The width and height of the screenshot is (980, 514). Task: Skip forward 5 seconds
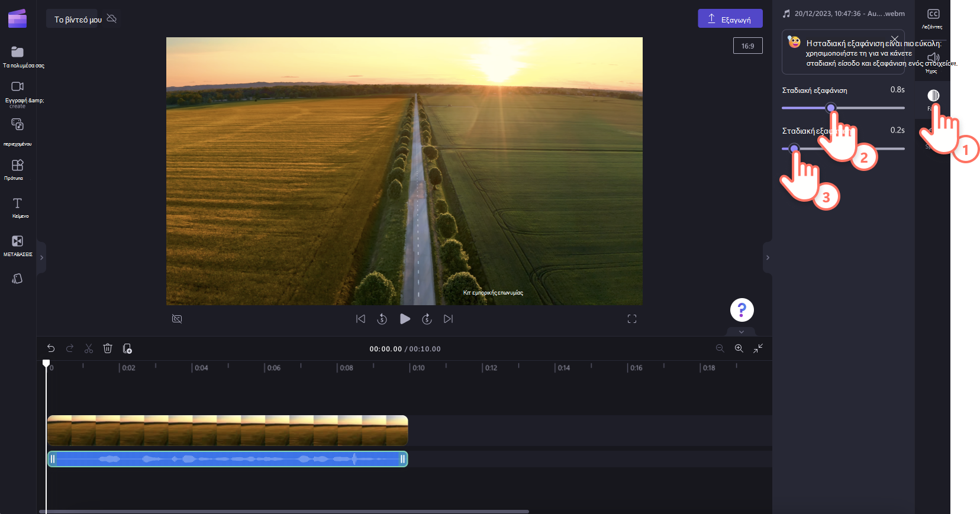427,319
